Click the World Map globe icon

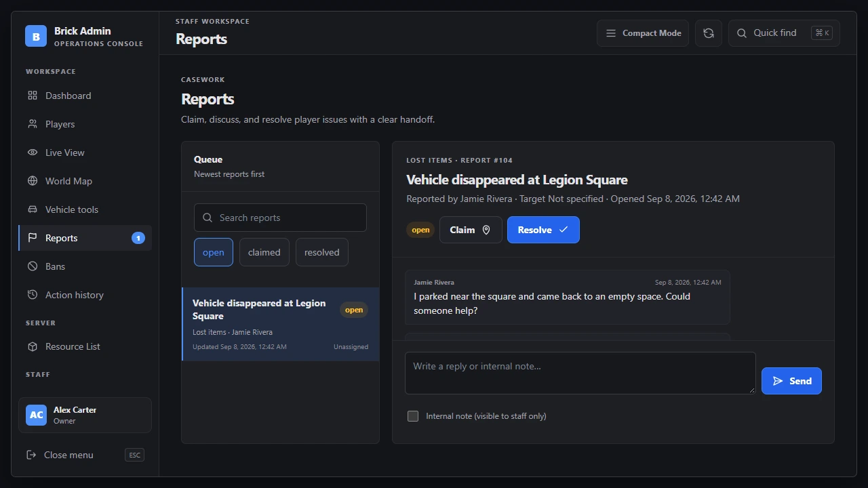[x=33, y=181]
